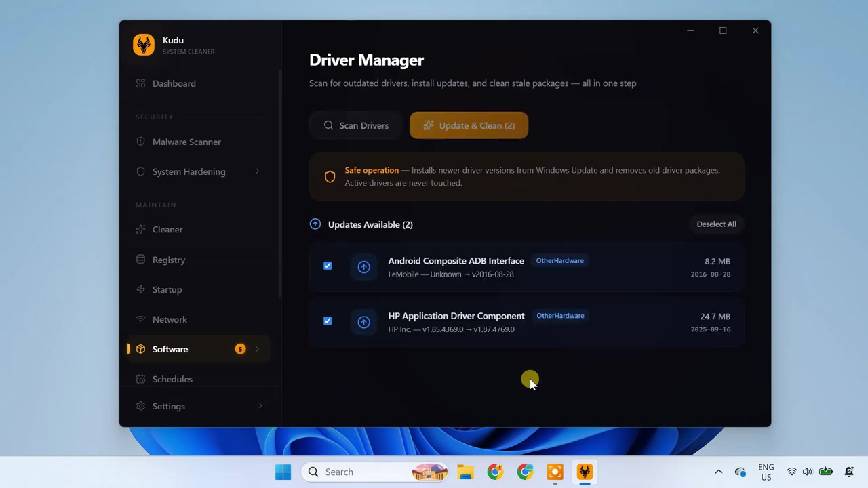Click the Kudu logo icon
Image resolution: width=868 pixels, height=488 pixels.
coord(144,45)
